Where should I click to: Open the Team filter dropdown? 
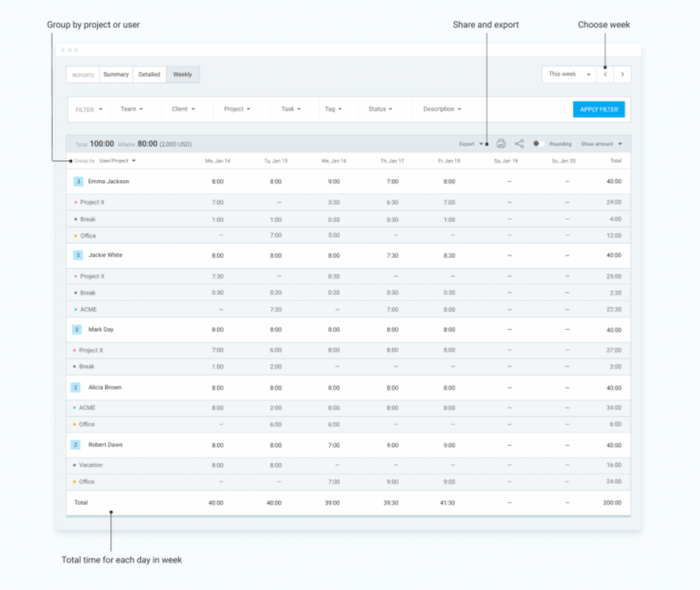coord(132,109)
